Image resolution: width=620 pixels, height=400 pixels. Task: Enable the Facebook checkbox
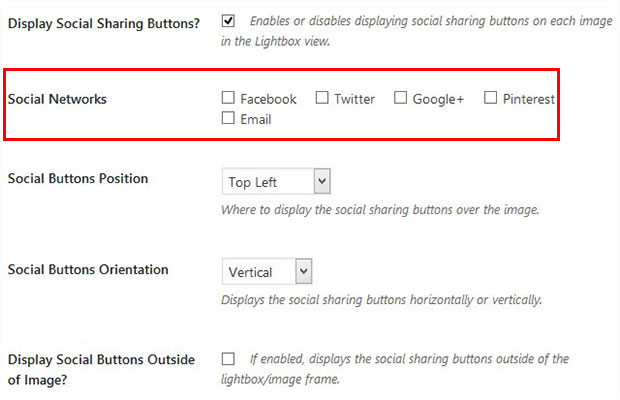pos(228,98)
